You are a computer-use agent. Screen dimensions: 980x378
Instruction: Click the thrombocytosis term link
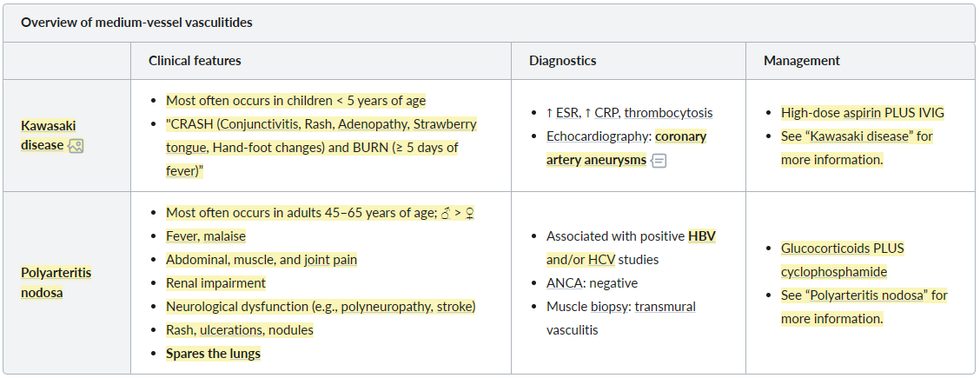(668, 112)
